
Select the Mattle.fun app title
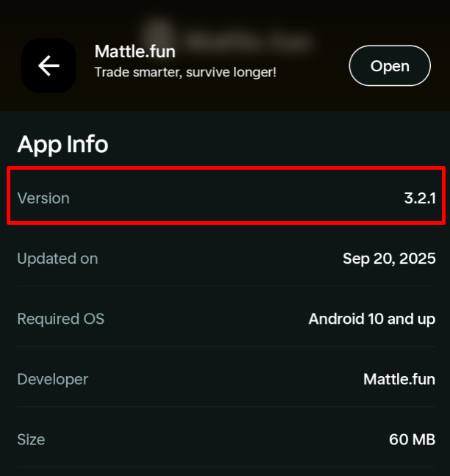coord(135,51)
